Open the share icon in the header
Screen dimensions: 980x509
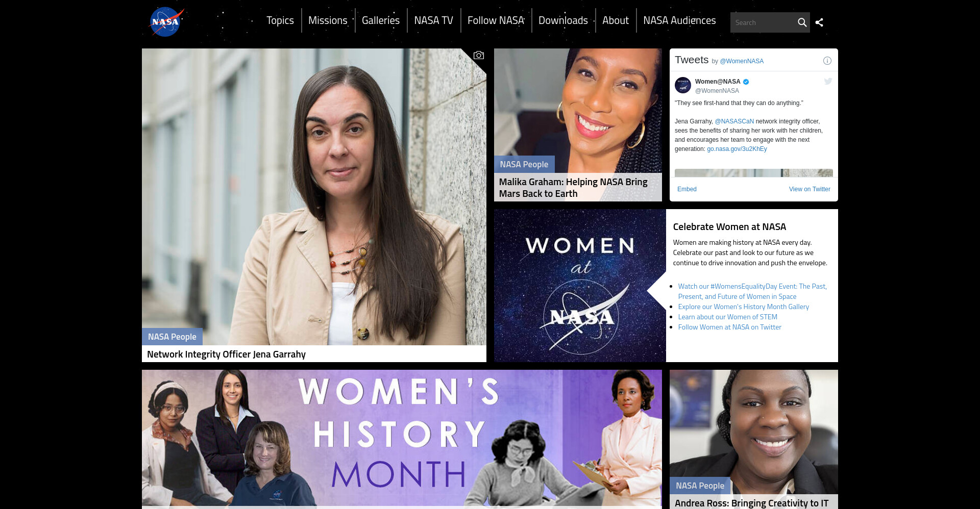pyautogui.click(x=819, y=22)
